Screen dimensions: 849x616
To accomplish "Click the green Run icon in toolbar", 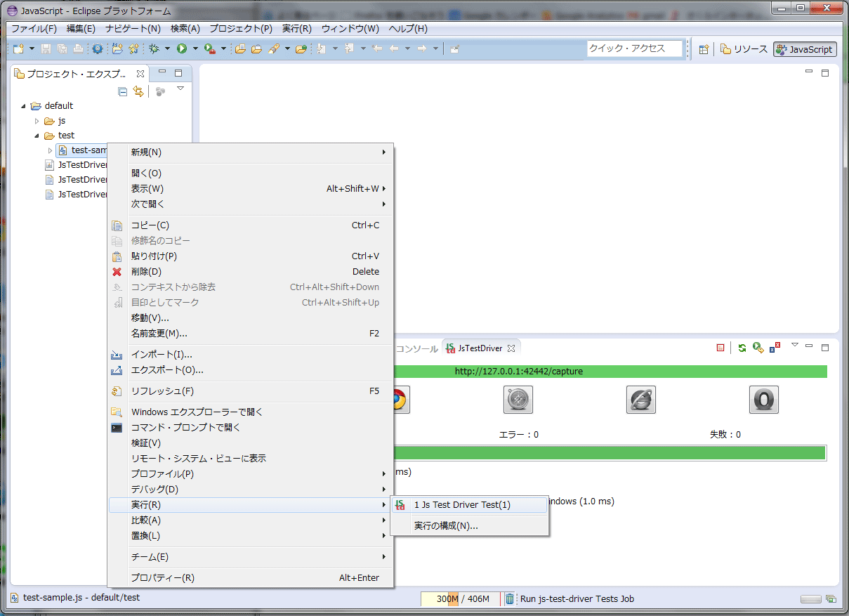I will point(182,48).
